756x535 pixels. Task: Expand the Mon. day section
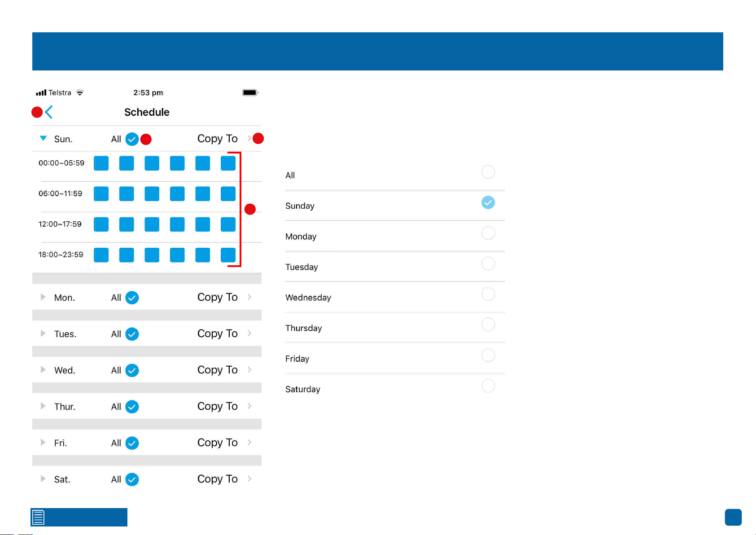[x=43, y=297]
